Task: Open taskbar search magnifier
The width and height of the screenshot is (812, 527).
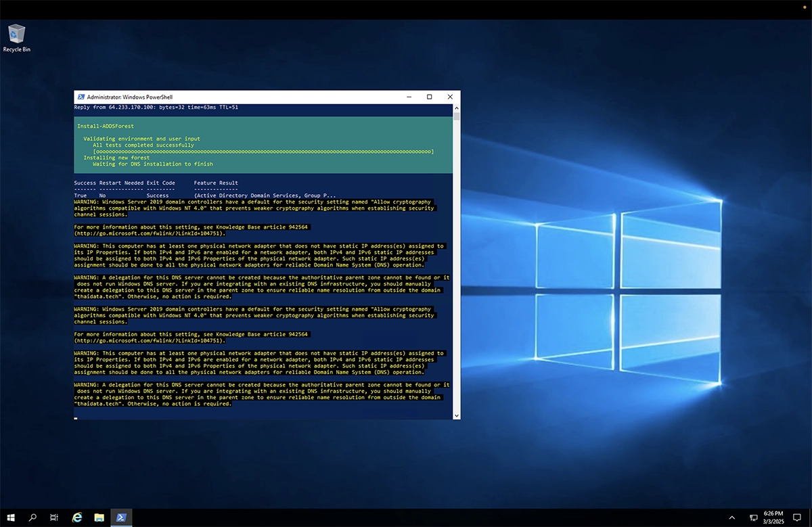Action: click(32, 518)
